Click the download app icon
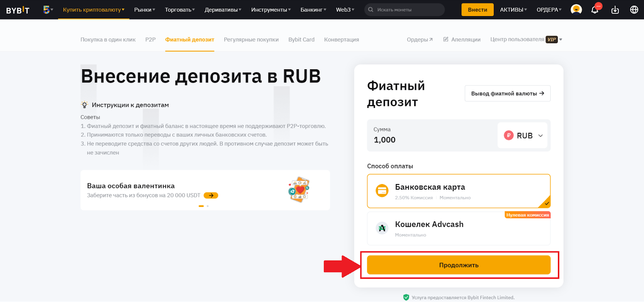Image resolution: width=644 pixels, height=302 pixels. pyautogui.click(x=615, y=10)
